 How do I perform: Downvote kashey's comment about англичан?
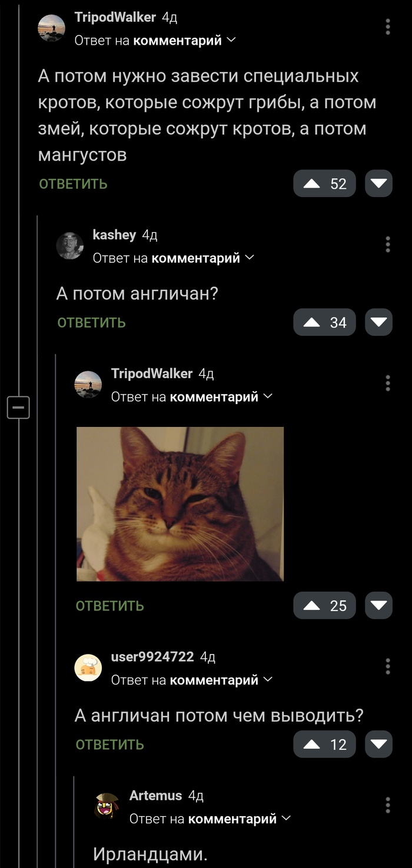point(378,322)
